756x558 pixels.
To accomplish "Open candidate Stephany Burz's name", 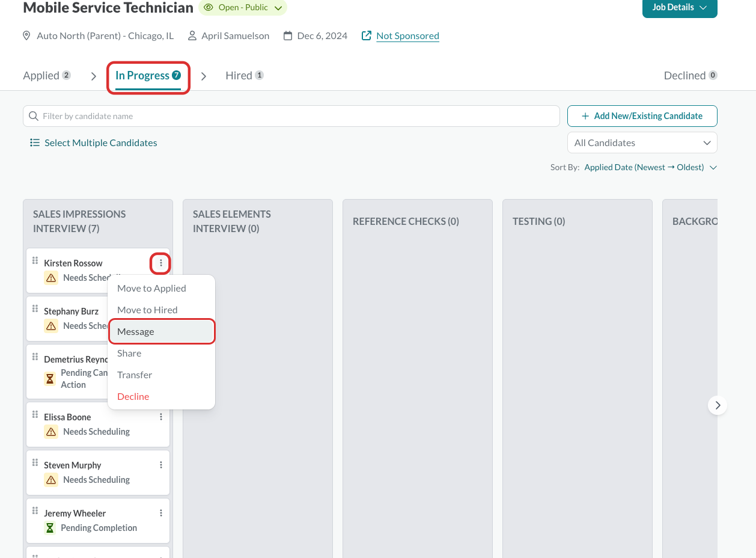I will tap(71, 311).
